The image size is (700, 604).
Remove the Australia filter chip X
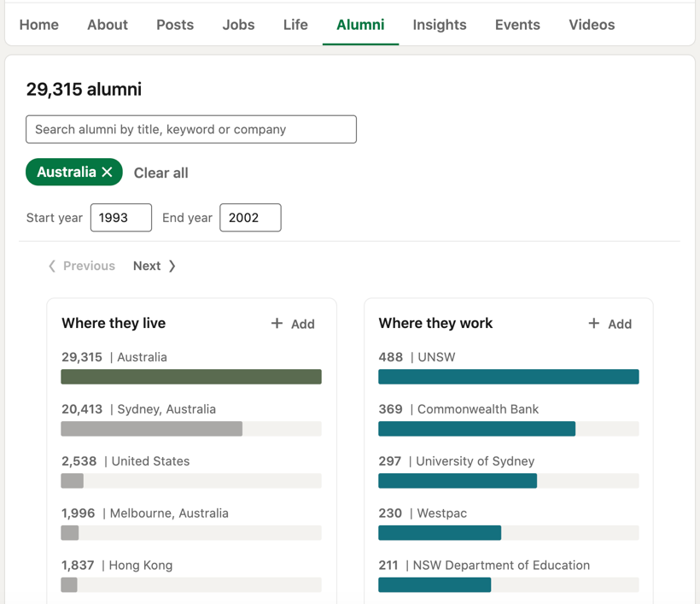(x=108, y=173)
